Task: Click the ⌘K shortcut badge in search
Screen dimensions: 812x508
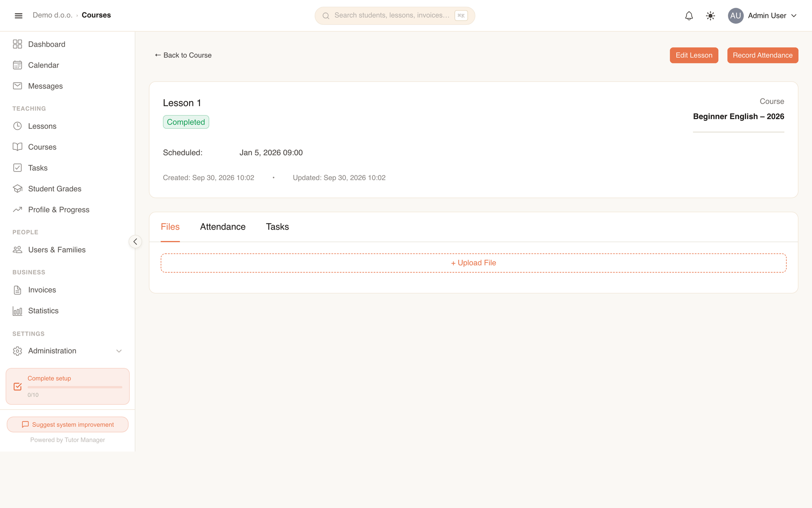Action: point(461,15)
